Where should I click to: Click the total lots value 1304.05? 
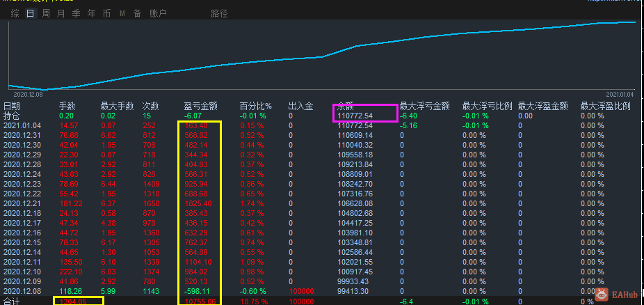pos(74,302)
